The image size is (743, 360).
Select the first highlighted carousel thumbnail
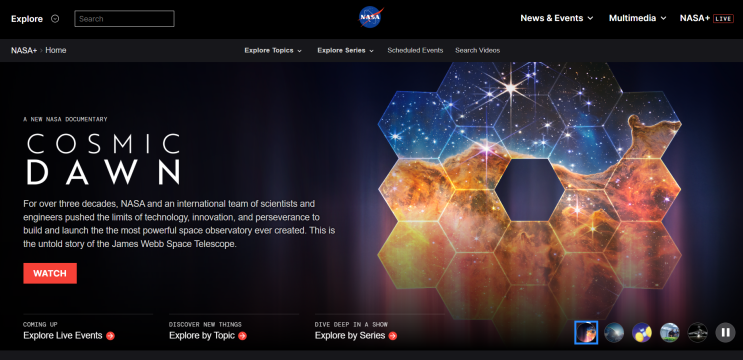586,333
